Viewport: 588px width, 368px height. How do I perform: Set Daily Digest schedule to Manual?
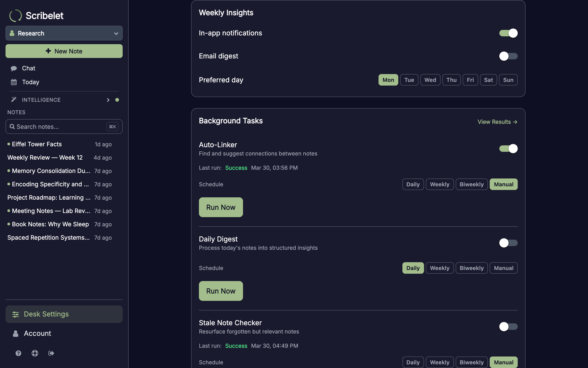pyautogui.click(x=503, y=268)
